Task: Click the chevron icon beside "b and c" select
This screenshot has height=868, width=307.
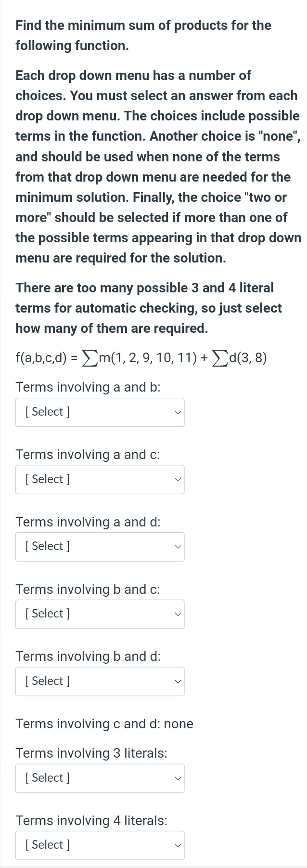Action: coord(177,615)
